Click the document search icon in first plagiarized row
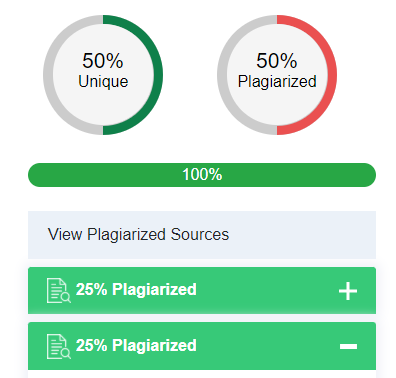This screenshot has width=396, height=378. [x=59, y=290]
